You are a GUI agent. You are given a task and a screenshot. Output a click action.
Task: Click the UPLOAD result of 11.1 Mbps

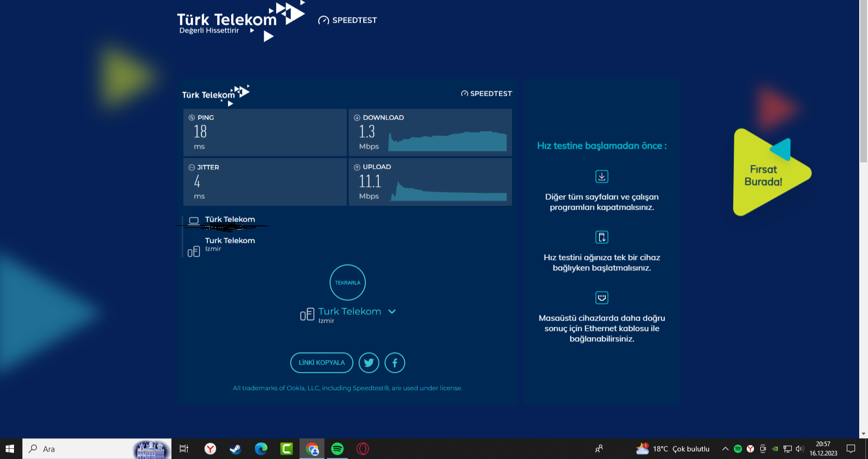click(x=370, y=182)
